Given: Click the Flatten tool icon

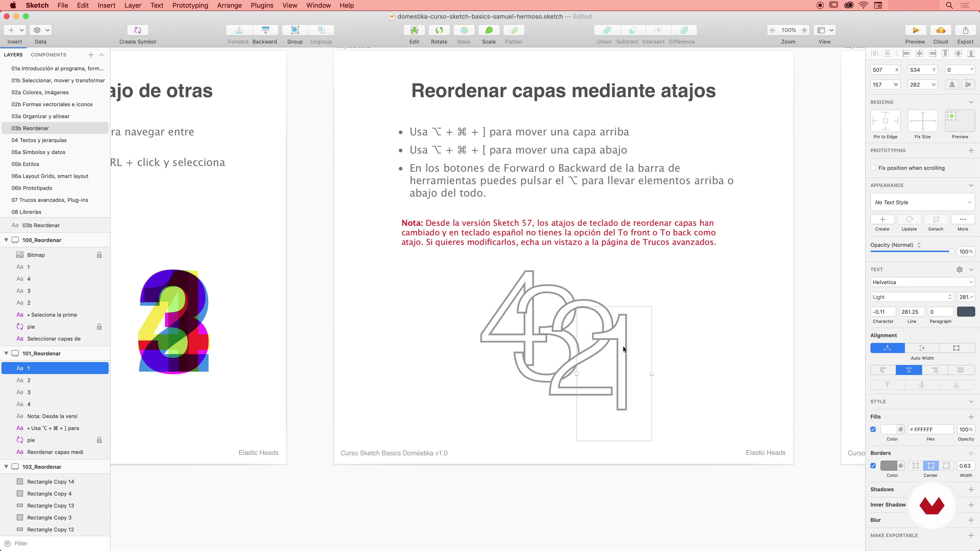Looking at the screenshot, I should (x=513, y=30).
